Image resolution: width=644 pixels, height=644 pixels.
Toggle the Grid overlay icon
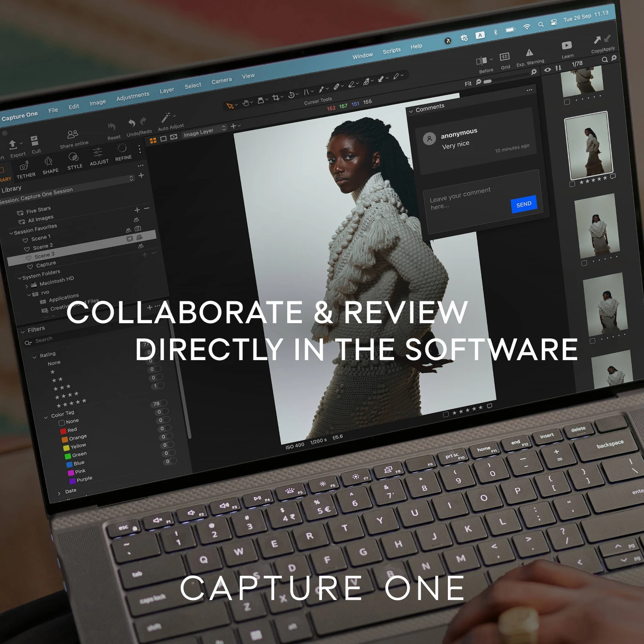[504, 57]
